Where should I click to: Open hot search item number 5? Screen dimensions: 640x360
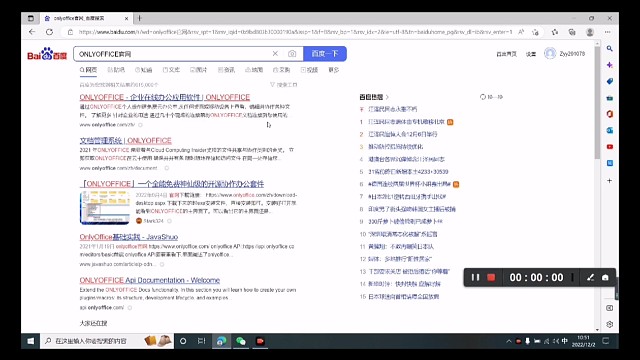pos(408,171)
